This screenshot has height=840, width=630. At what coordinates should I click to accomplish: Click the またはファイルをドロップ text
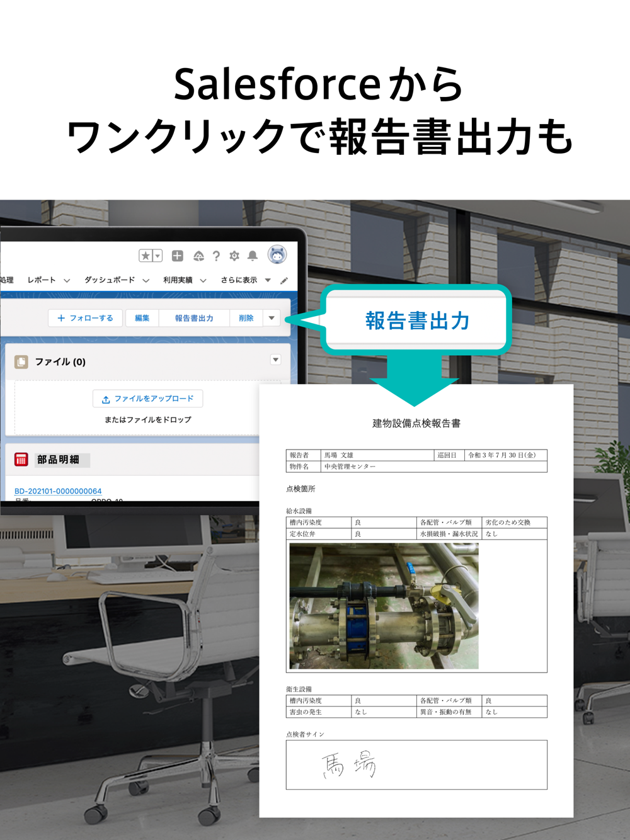pos(148,419)
